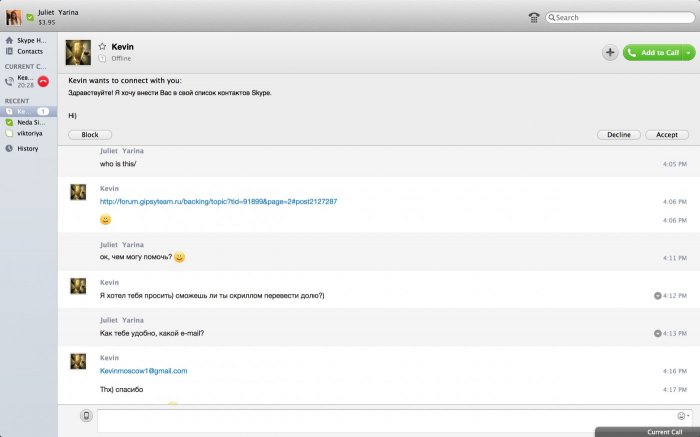The width and height of the screenshot is (700, 437).
Task: Select Kevin's conversation in the Recent list
Action: click(x=29, y=111)
